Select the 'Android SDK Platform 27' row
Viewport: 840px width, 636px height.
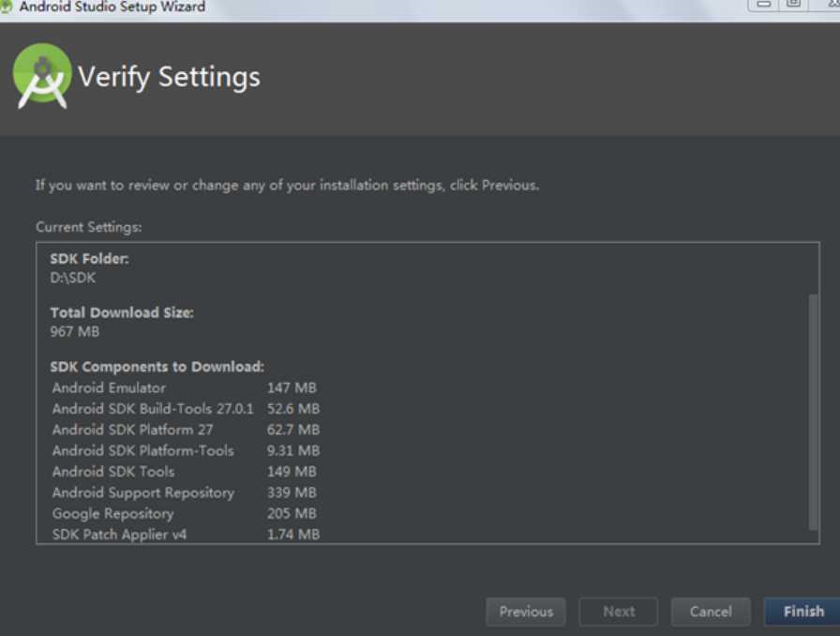[x=186, y=430]
